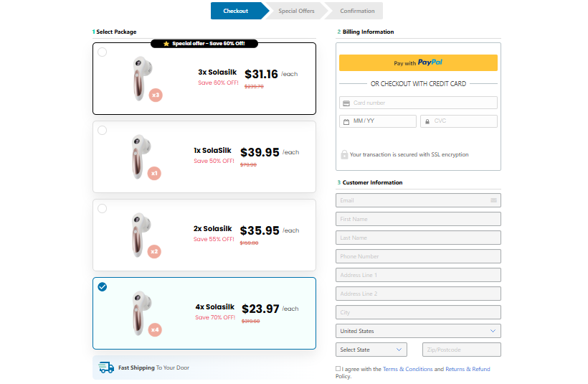Click the credit card icon in Card number field
The height and width of the screenshot is (384, 588).
point(346,103)
